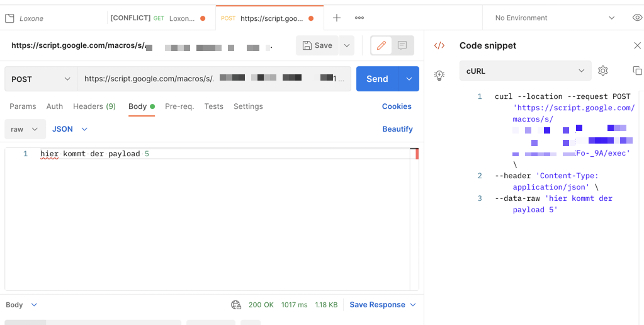Open the request Settings tab

pos(248,106)
